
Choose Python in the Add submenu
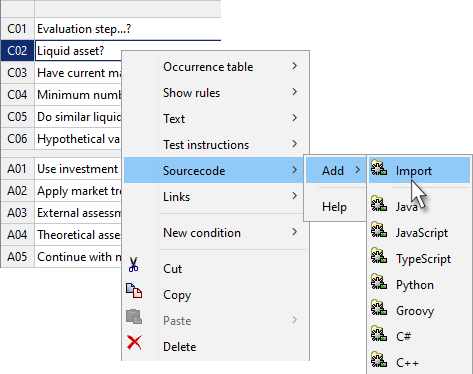[419, 284]
